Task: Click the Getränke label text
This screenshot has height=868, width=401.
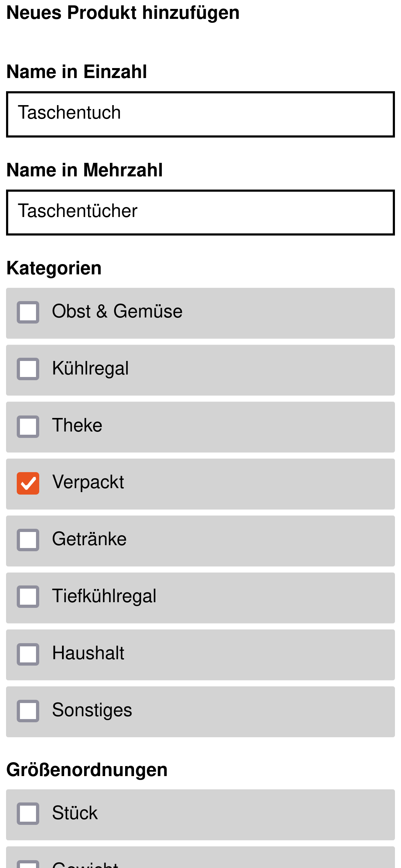Action: point(89,539)
